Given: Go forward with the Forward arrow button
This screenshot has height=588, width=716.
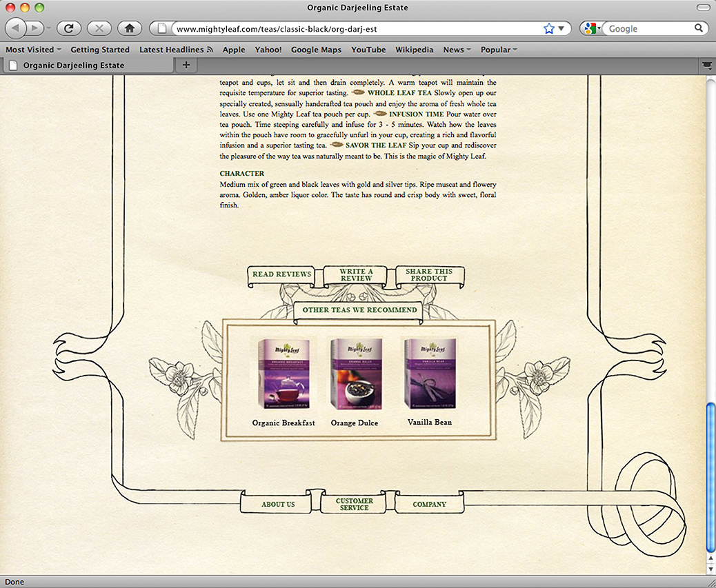Looking at the screenshot, I should tap(34, 28).
